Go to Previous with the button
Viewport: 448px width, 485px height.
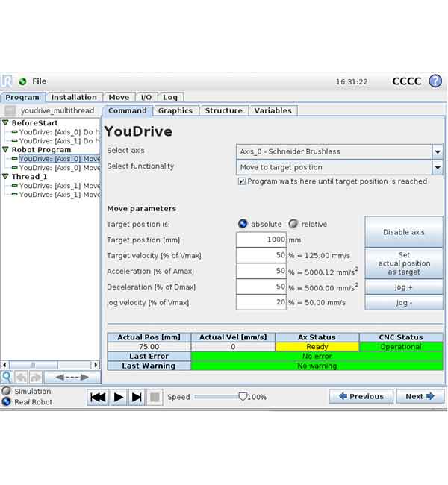click(x=361, y=396)
